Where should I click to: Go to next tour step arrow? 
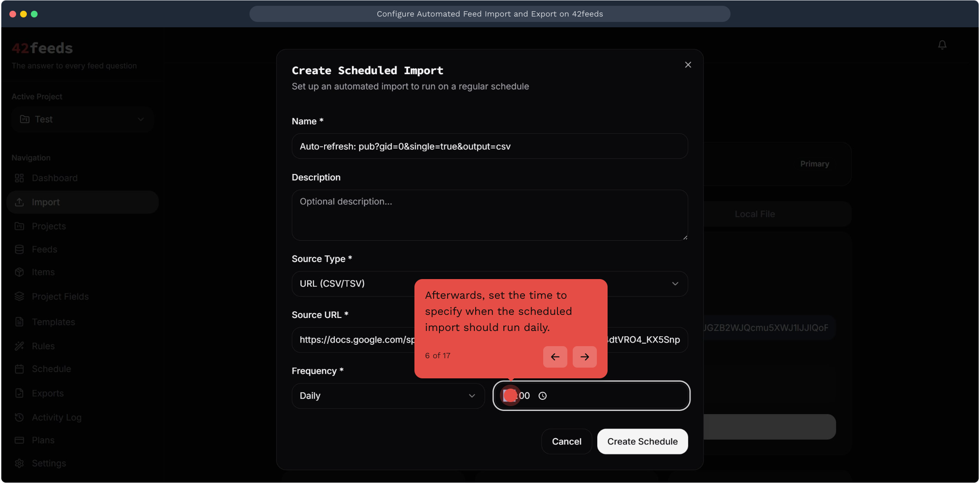(x=584, y=357)
